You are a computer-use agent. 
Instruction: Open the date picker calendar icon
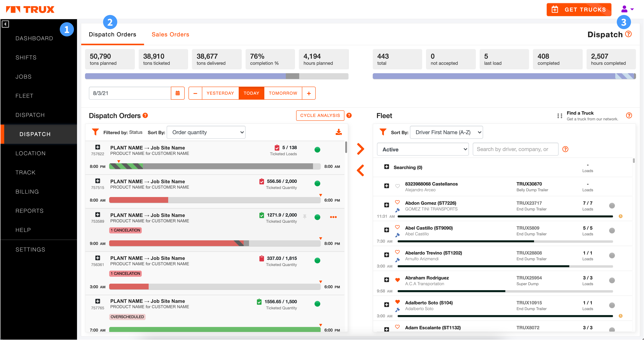tap(178, 93)
